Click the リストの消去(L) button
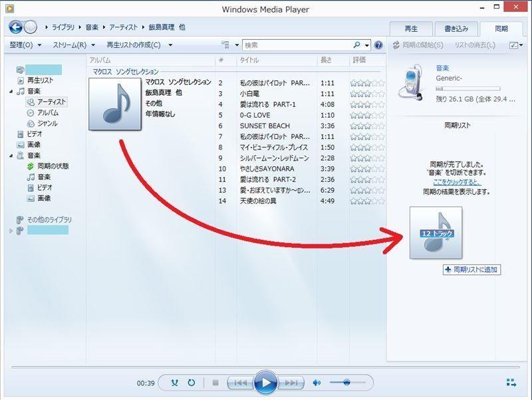The image size is (532, 400). 475,45
